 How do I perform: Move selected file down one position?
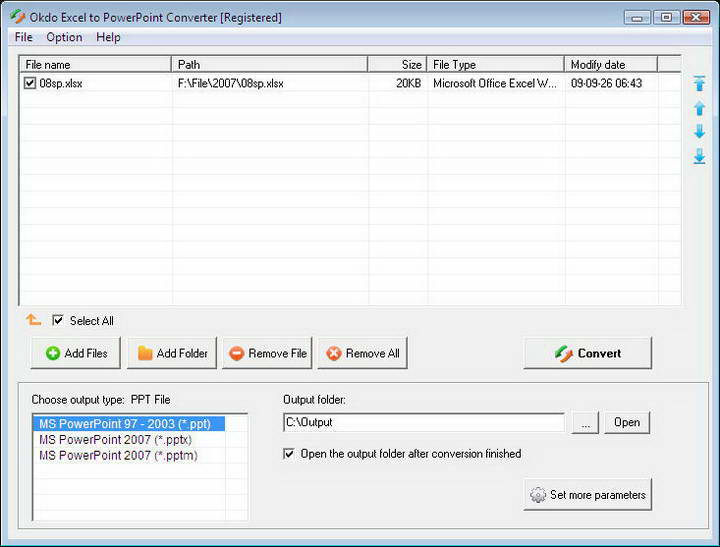coord(699,131)
